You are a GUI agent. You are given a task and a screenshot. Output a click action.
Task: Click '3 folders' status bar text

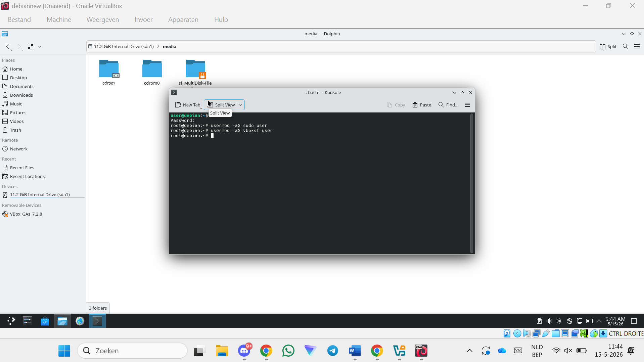pyautogui.click(x=98, y=308)
